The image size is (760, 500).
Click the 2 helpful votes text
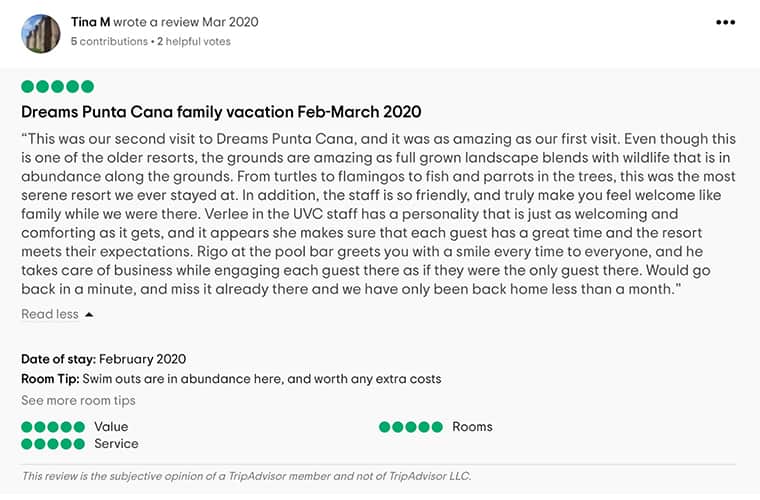coord(194,42)
